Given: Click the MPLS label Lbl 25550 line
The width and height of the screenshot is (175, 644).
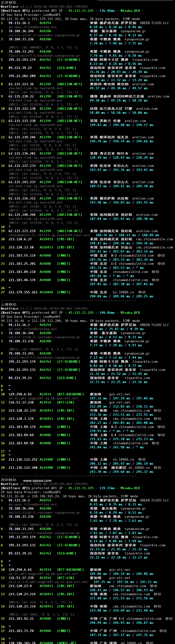Looking at the screenshot, I should point(42,146).
